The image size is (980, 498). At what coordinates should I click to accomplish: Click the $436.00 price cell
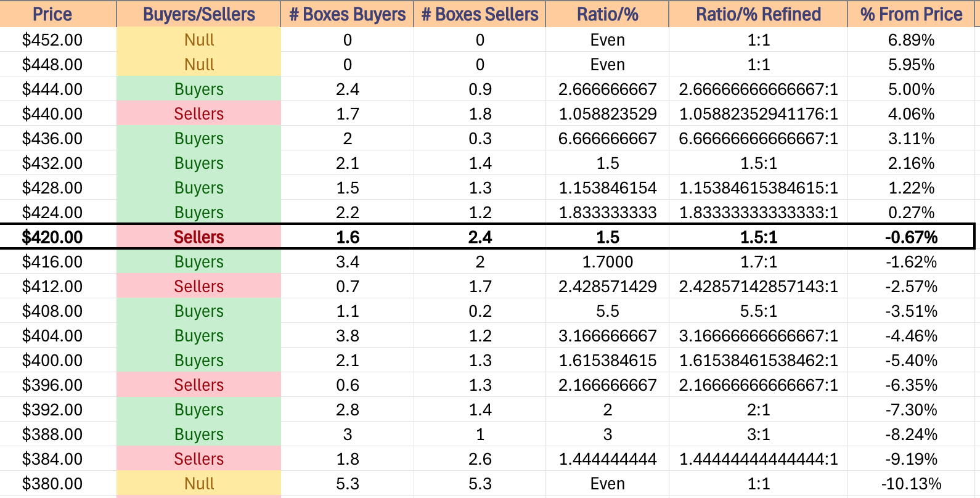pos(58,139)
